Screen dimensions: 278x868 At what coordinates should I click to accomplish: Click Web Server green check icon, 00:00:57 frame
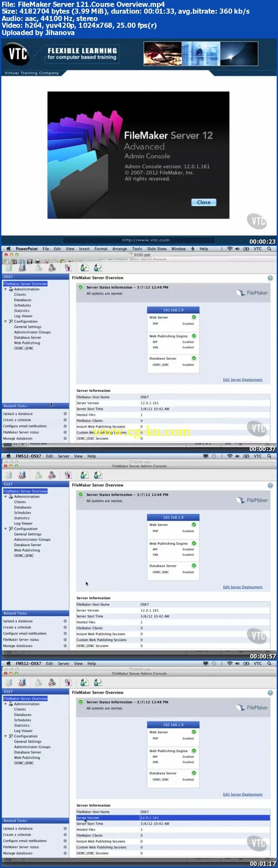(194, 524)
